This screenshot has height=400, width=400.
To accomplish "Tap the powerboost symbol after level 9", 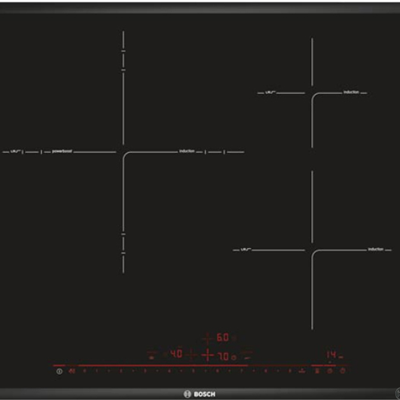I will pyautogui.click(x=302, y=371).
